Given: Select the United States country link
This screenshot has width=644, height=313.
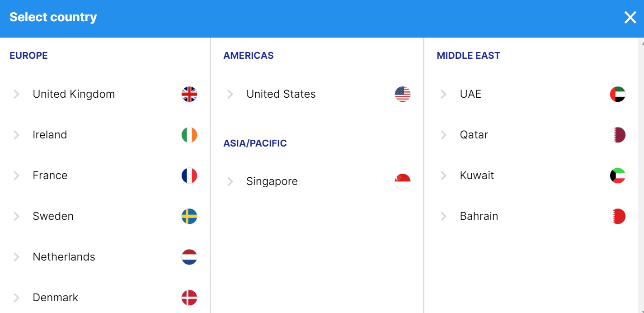Looking at the screenshot, I should 281,94.
